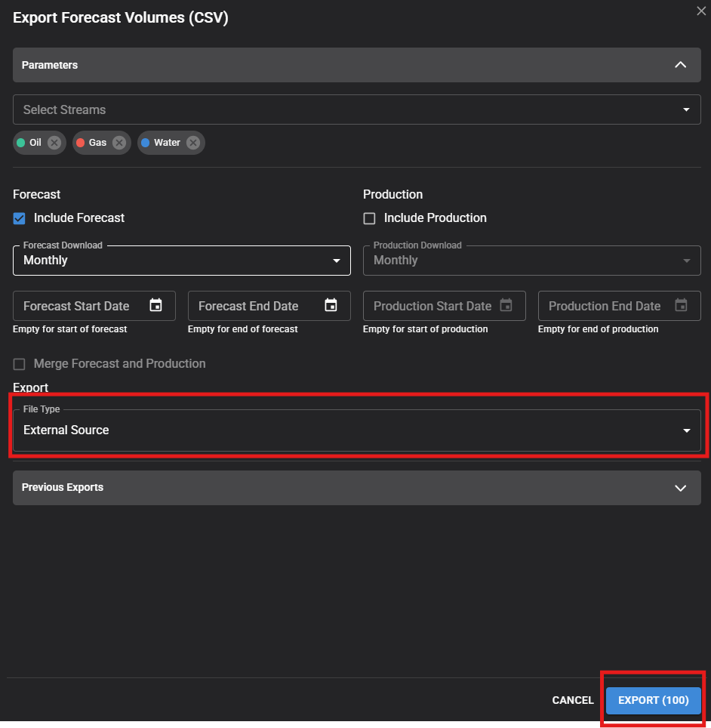Click the green Oil stream indicator dot
Image resolution: width=711 pixels, height=728 pixels.
pyautogui.click(x=19, y=142)
